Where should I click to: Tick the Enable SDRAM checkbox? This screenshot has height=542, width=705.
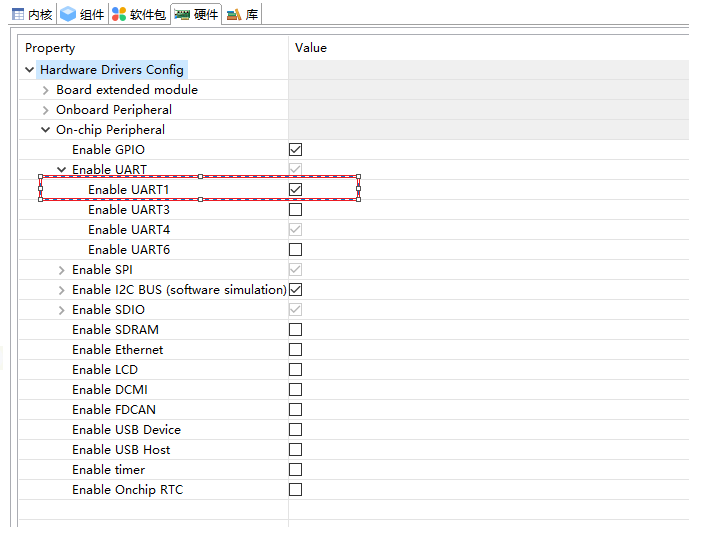pos(295,330)
